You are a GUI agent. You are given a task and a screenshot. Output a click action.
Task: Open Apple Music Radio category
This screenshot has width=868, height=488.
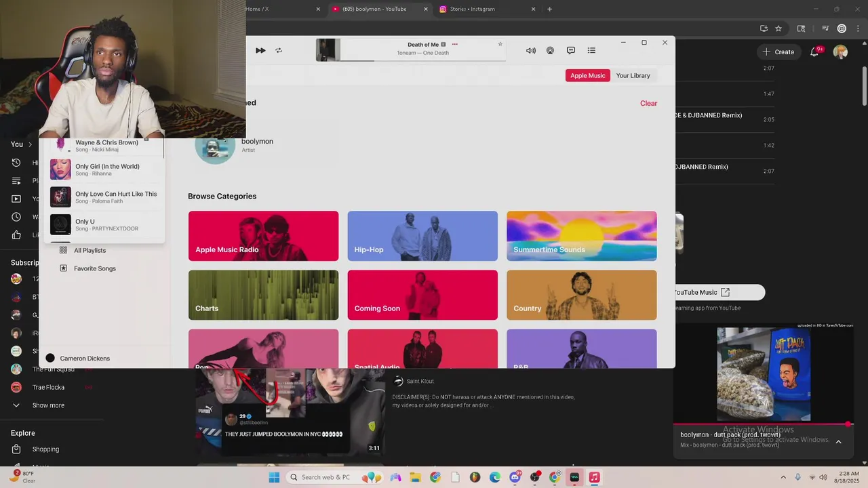(x=263, y=236)
